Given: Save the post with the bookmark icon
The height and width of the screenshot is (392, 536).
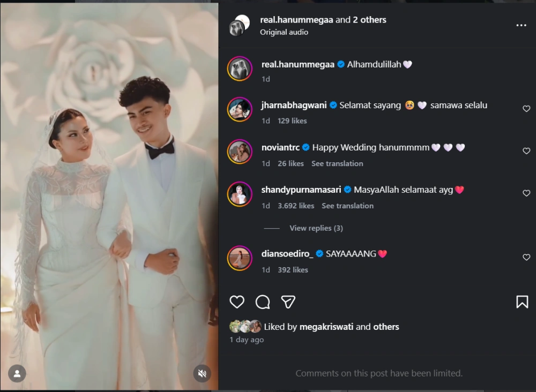Looking at the screenshot, I should [x=521, y=302].
